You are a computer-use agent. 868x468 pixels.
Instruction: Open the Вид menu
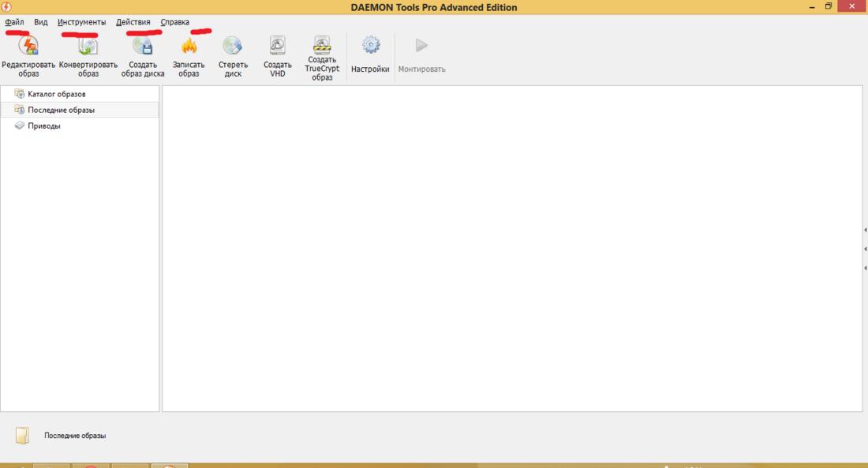click(41, 22)
